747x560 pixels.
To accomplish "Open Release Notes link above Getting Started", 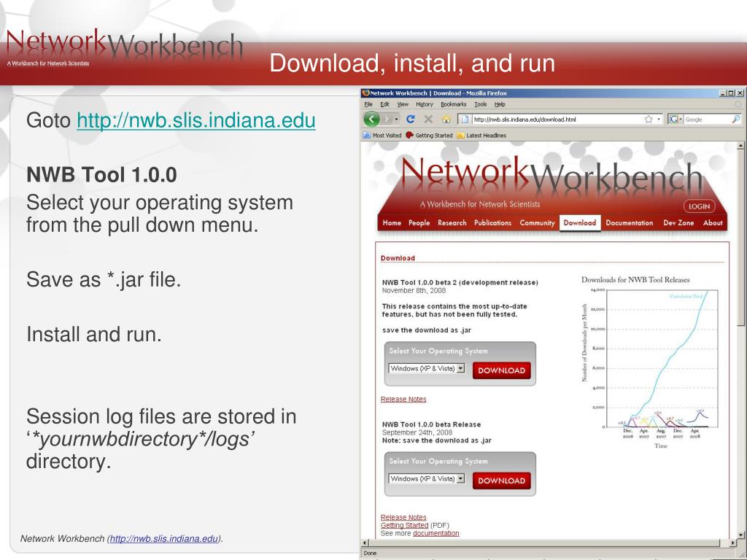I will [403, 517].
